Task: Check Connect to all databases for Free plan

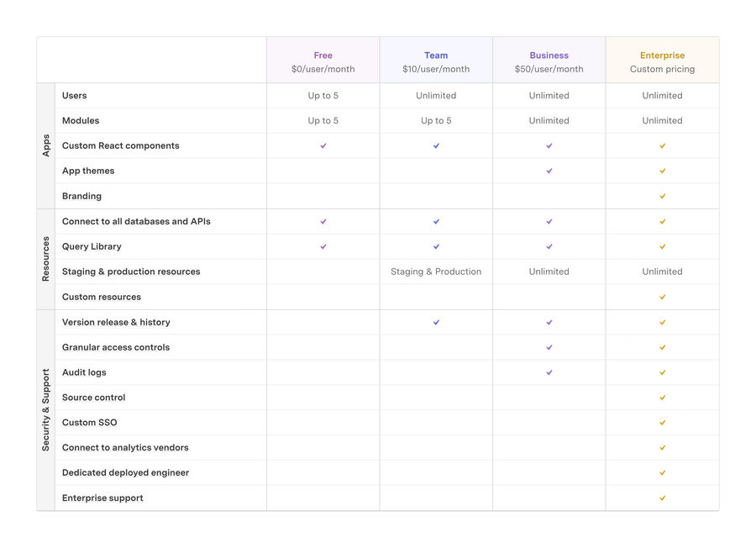Action: click(323, 221)
